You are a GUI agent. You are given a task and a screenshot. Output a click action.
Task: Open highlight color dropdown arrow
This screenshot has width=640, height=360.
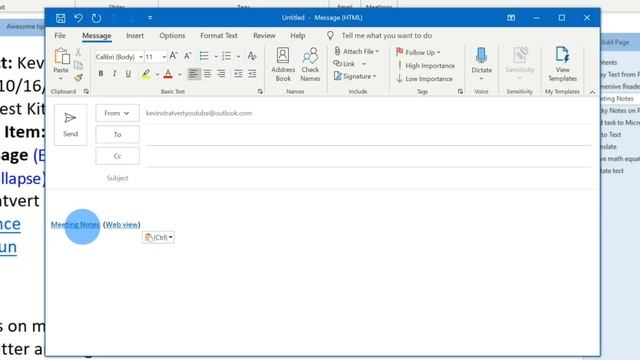tap(157, 74)
